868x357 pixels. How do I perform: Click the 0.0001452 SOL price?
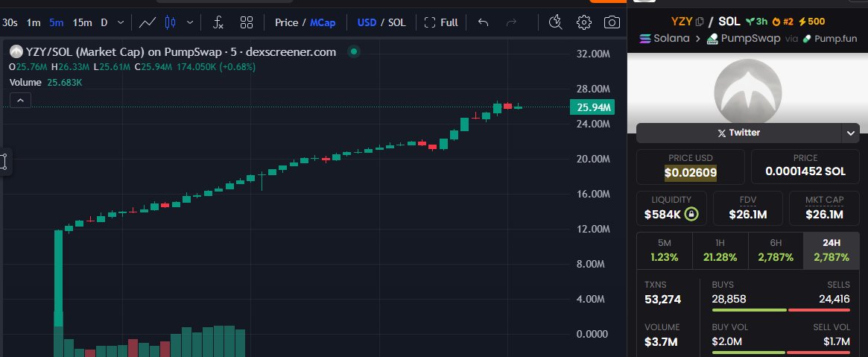coord(805,172)
